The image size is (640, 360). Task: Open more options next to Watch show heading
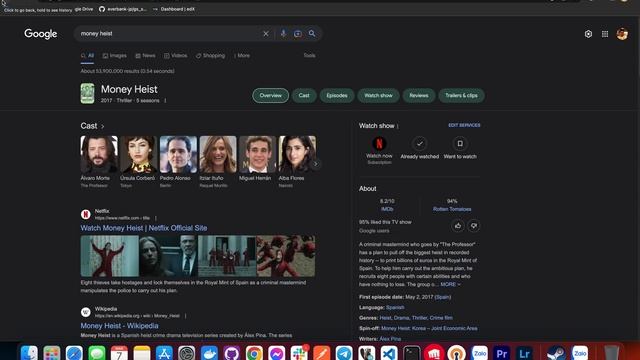click(398, 126)
